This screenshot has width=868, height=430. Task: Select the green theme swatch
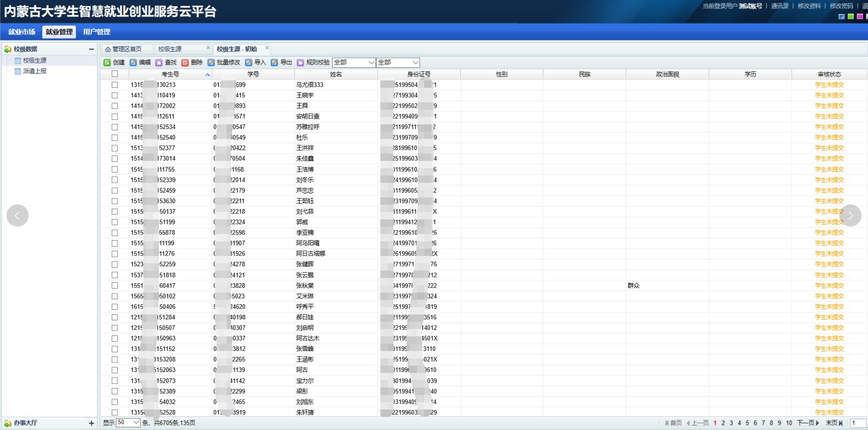click(x=851, y=17)
